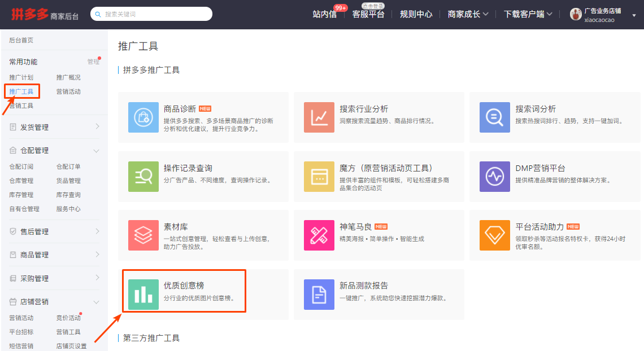Open 仓配订阅 in sidebar

21,166
